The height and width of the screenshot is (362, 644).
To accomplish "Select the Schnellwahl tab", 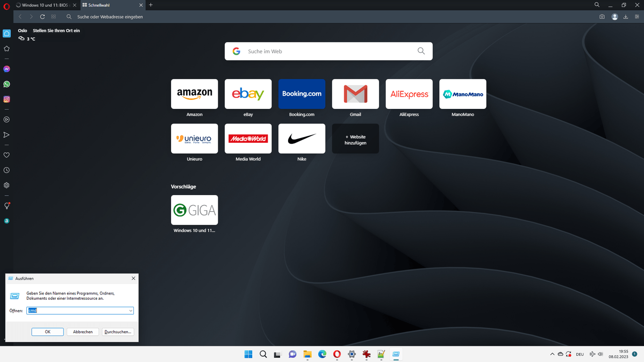I will (x=112, y=5).
